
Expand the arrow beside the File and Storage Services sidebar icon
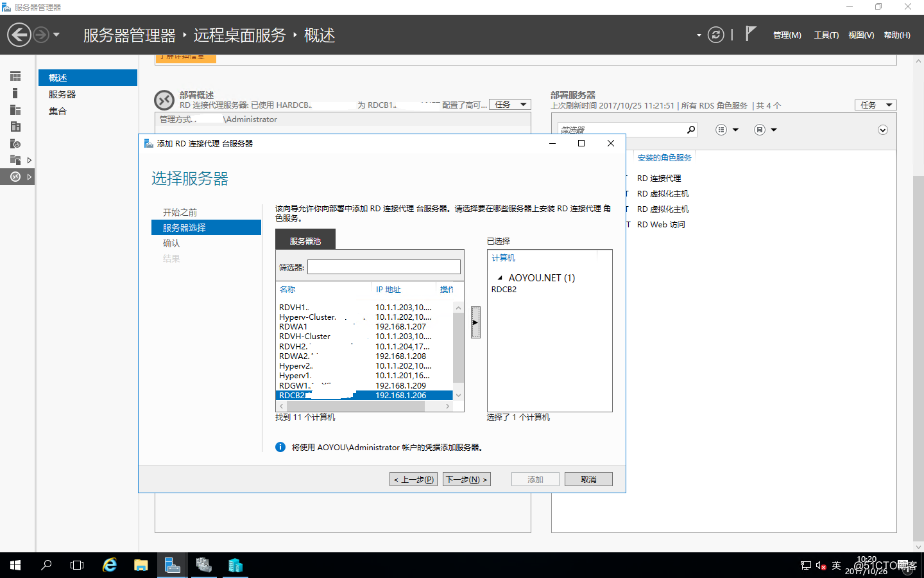pyautogui.click(x=29, y=160)
